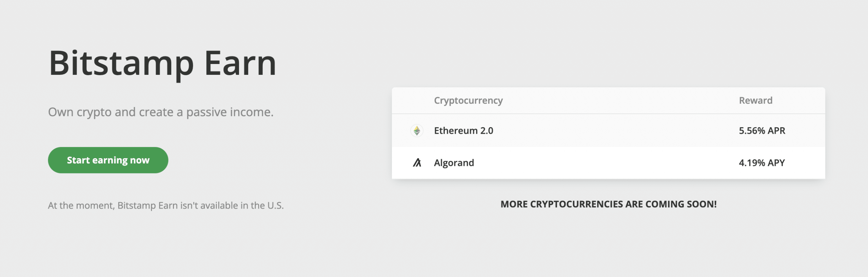868x277 pixels.
Task: Click the Start earning now button
Action: click(x=108, y=160)
